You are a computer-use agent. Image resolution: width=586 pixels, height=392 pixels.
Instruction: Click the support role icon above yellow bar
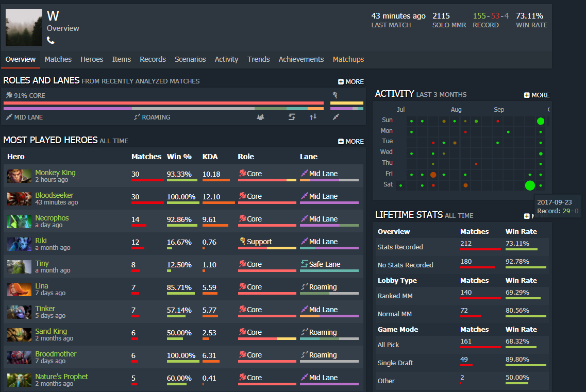point(335,95)
